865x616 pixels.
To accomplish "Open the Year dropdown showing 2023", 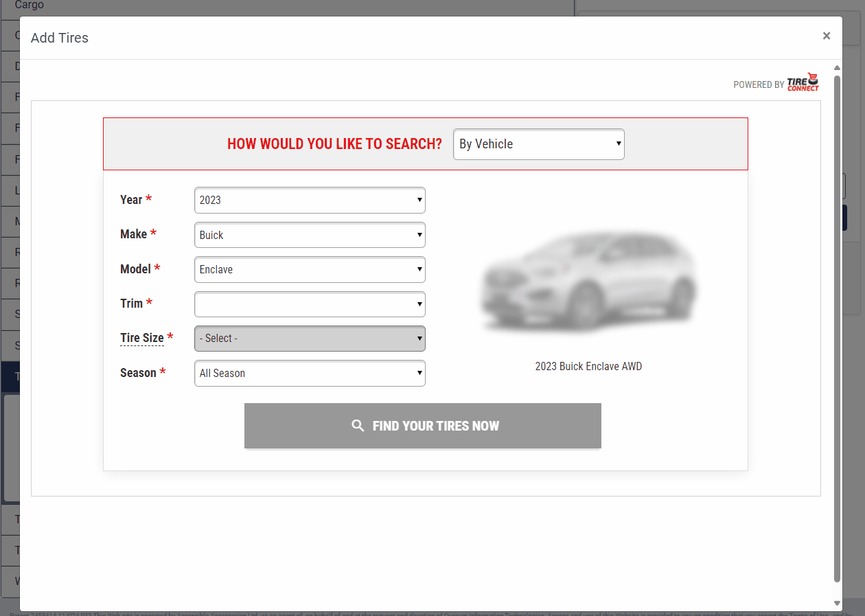I will pos(310,200).
